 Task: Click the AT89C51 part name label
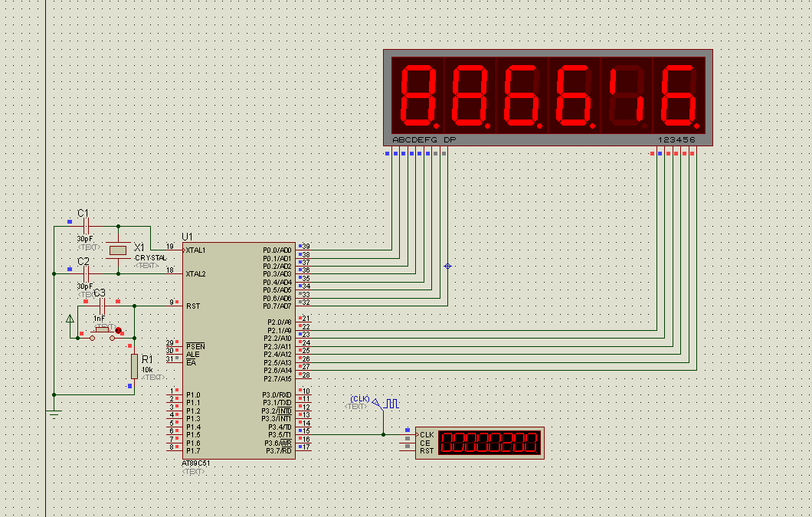pos(196,463)
